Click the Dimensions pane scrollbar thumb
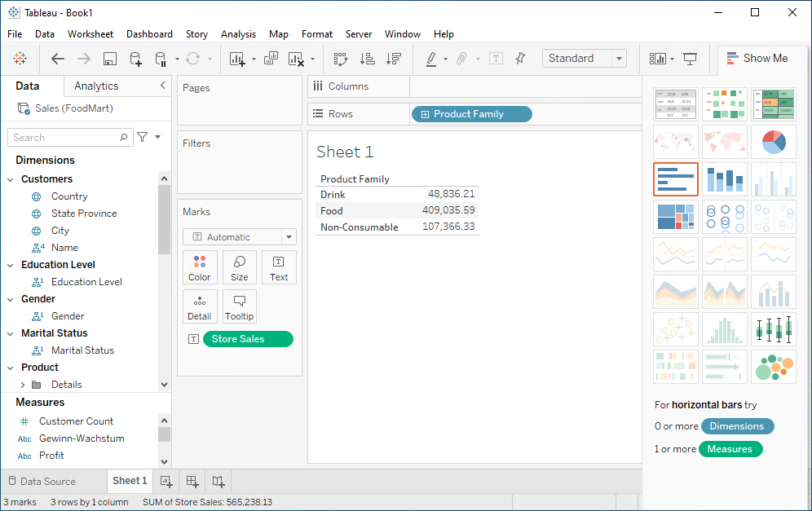812x511 pixels. click(164, 219)
